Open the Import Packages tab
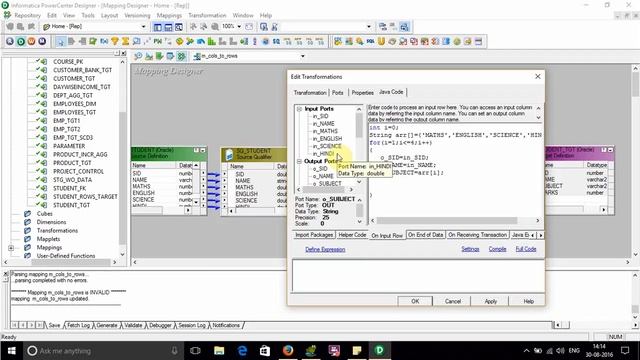 coord(314,235)
